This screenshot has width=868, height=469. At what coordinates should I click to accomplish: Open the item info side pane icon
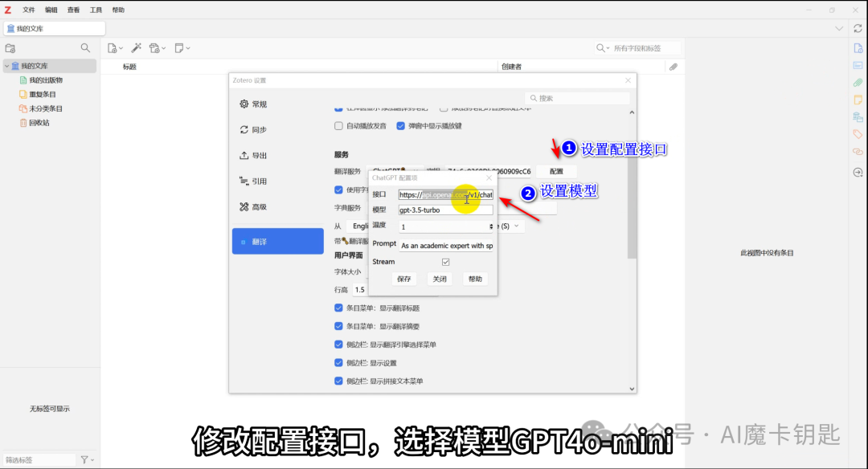point(858,48)
